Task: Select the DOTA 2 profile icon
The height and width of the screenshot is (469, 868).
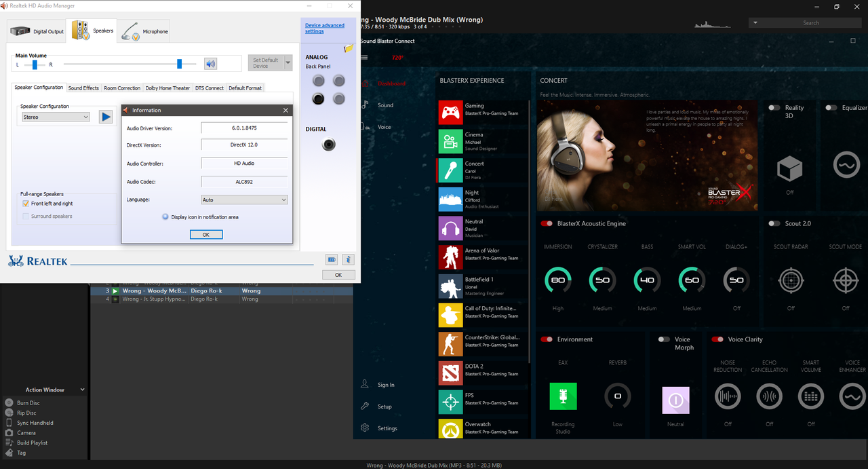Action: coord(450,373)
